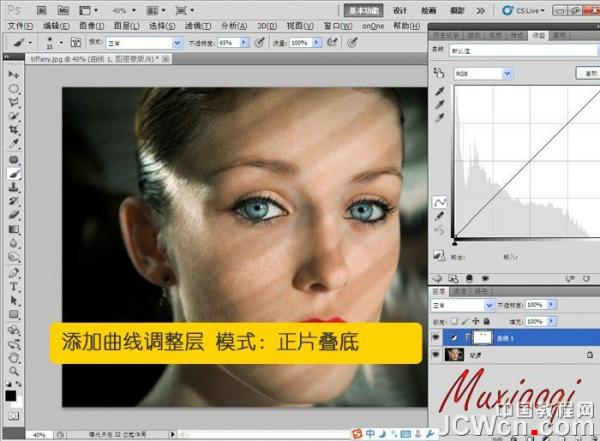Screen dimensions: 600x441
Task: Click the Auto button in Curves panel
Action: [x=585, y=74]
